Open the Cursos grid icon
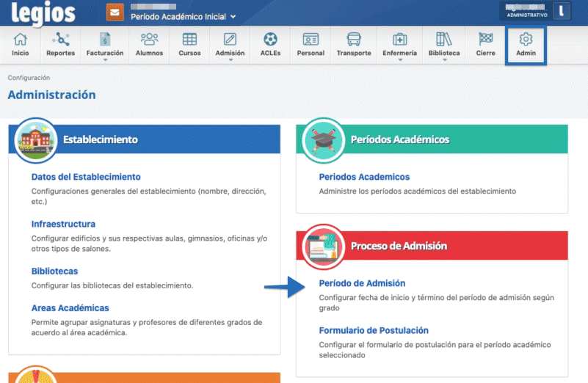 click(x=189, y=39)
